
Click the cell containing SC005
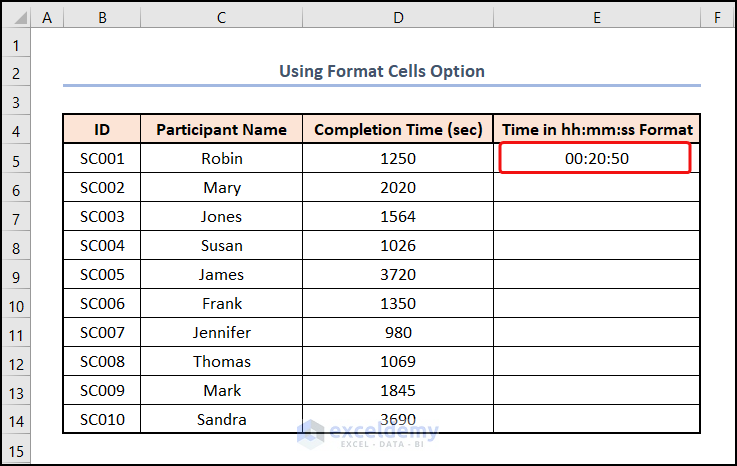tap(102, 275)
